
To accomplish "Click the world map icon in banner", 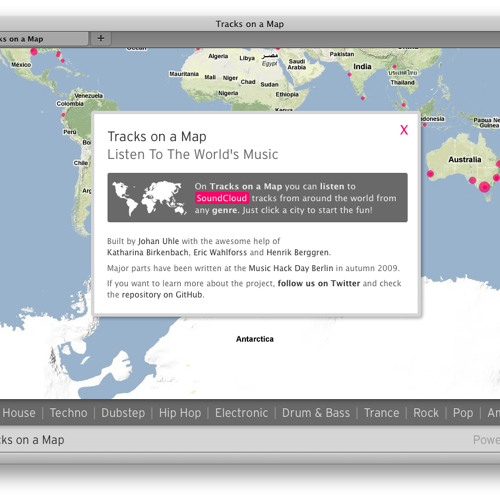I will pos(149,198).
